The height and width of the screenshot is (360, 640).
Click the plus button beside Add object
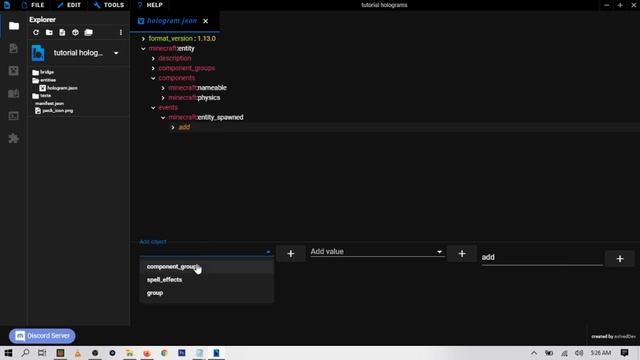291,254
